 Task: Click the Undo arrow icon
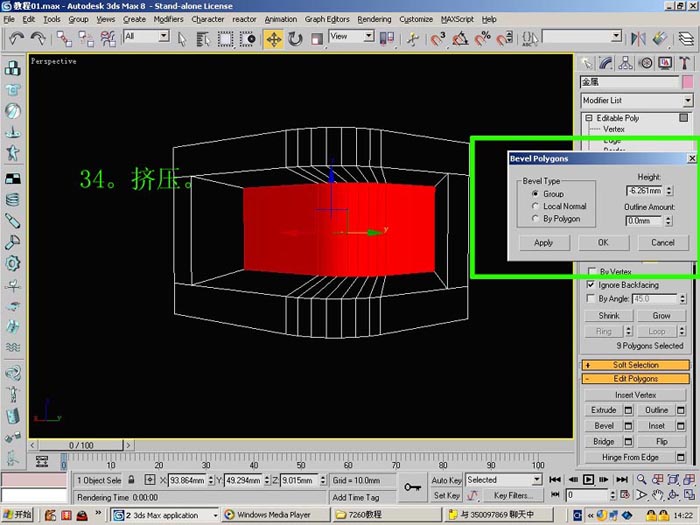click(17, 39)
